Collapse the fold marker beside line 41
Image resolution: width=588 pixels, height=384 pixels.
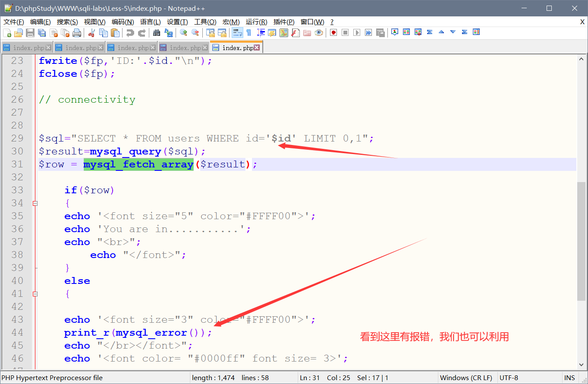pyautogui.click(x=35, y=293)
